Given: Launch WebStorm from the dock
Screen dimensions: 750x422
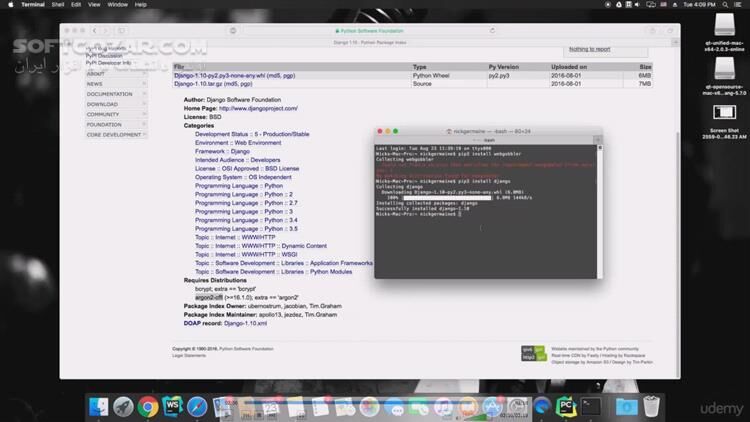Looking at the screenshot, I should [x=172, y=406].
